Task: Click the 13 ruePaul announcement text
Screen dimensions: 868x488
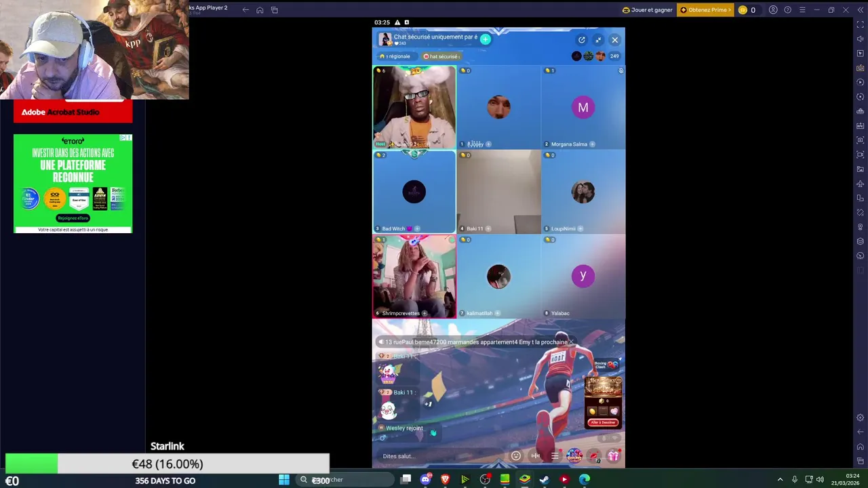Action: [476, 342]
